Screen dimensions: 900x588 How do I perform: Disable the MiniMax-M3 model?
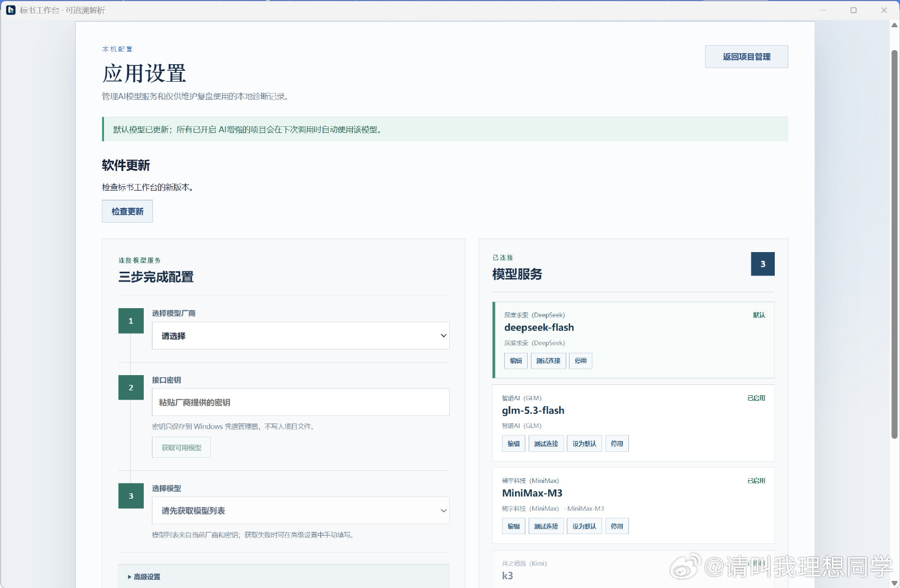pyautogui.click(x=617, y=526)
